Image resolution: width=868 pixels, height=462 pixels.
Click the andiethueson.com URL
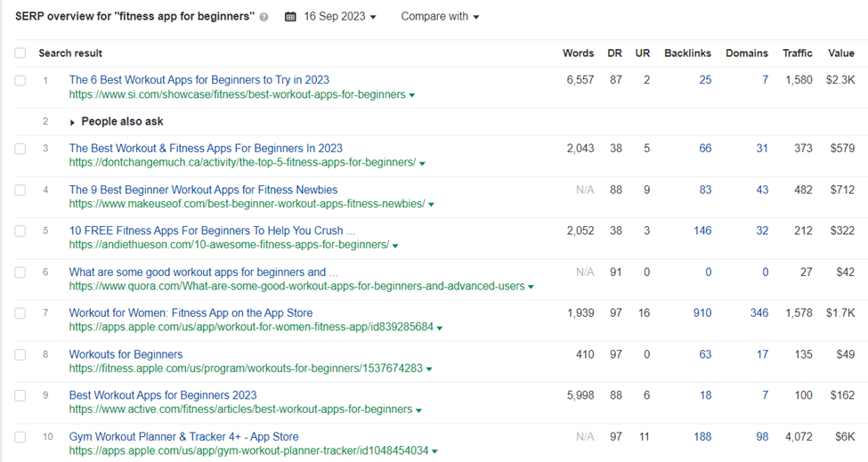tap(229, 245)
